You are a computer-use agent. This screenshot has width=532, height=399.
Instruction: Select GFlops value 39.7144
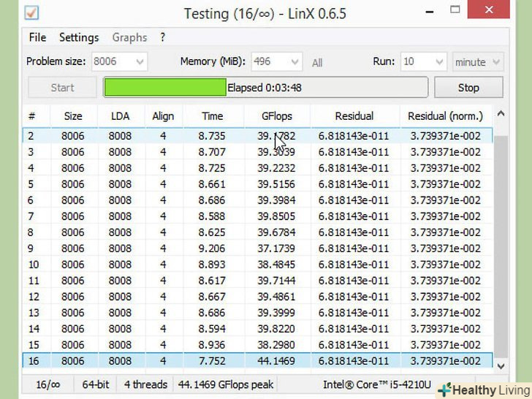tap(276, 281)
